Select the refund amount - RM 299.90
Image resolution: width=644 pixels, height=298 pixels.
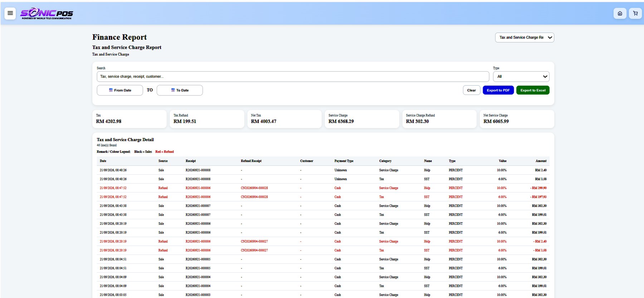538,188
